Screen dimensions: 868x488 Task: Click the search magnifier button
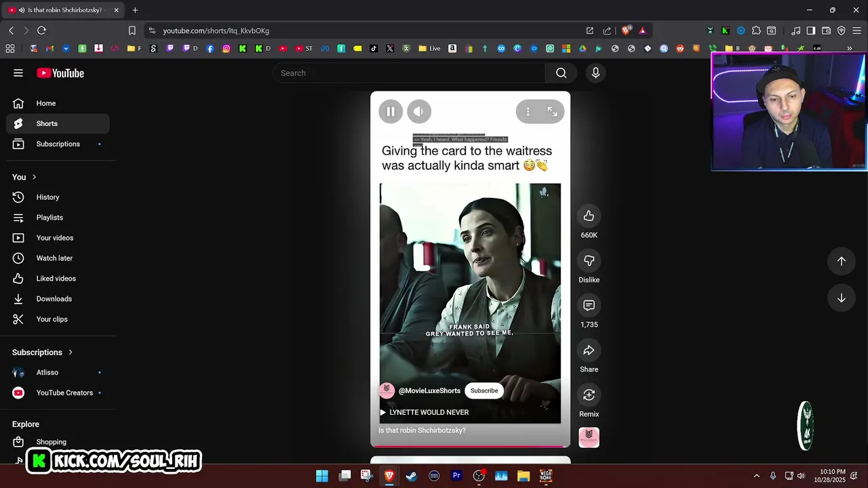pos(561,73)
